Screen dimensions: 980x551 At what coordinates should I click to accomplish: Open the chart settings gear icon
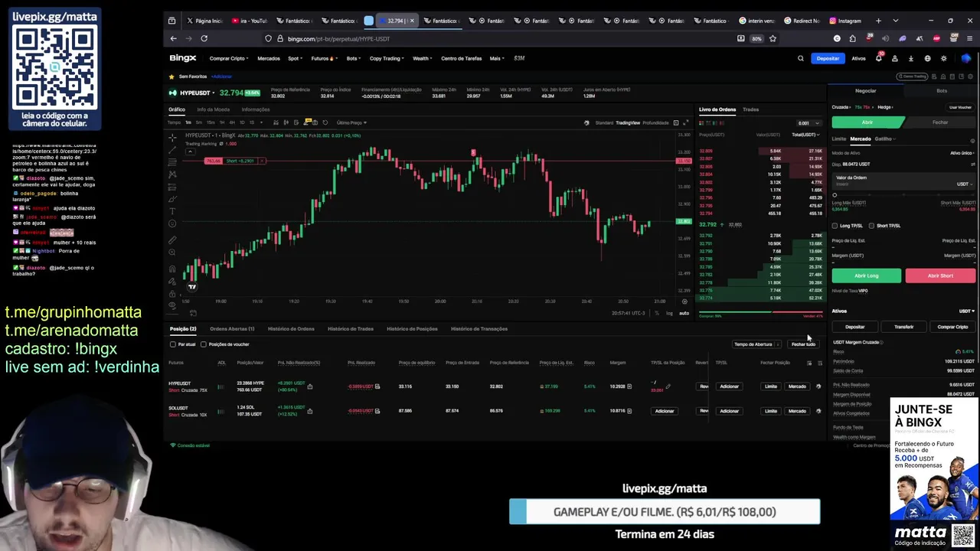684,302
